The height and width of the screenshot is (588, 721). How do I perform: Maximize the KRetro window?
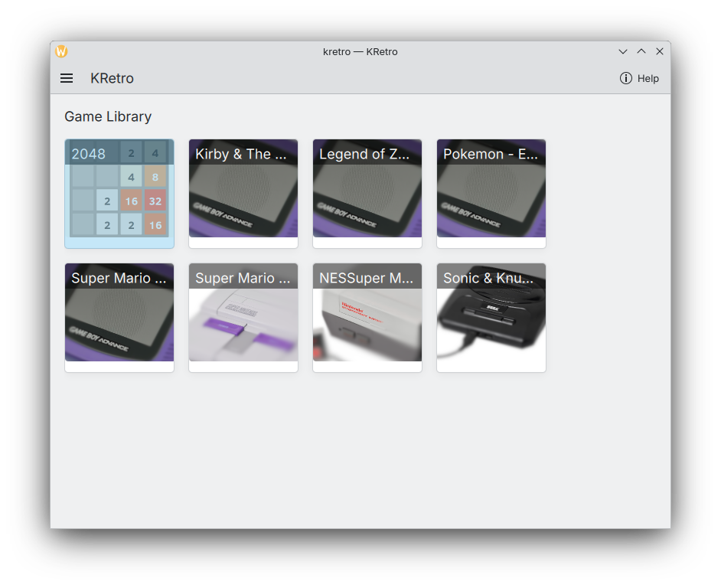tap(641, 51)
